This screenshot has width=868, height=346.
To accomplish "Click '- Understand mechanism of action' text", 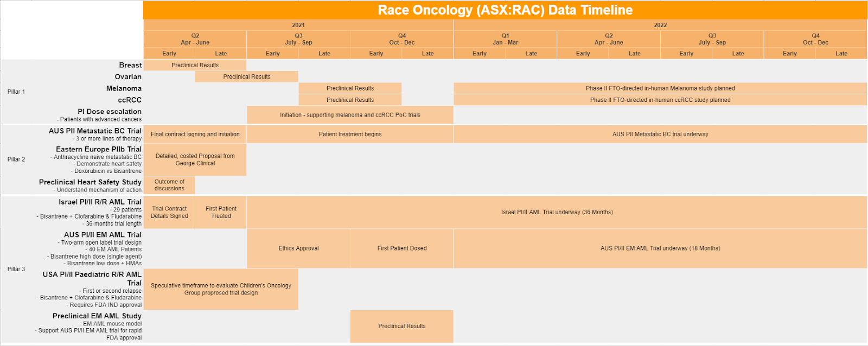I will pyautogui.click(x=98, y=190).
